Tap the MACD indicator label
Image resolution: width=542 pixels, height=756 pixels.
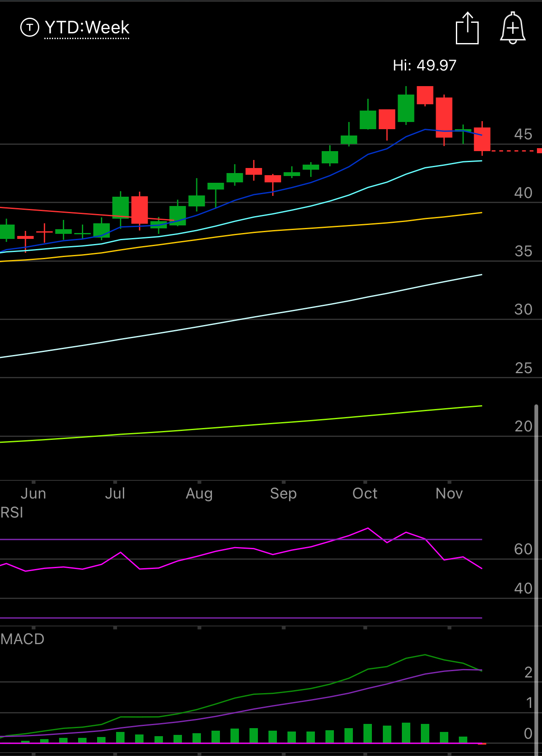pos(22,639)
